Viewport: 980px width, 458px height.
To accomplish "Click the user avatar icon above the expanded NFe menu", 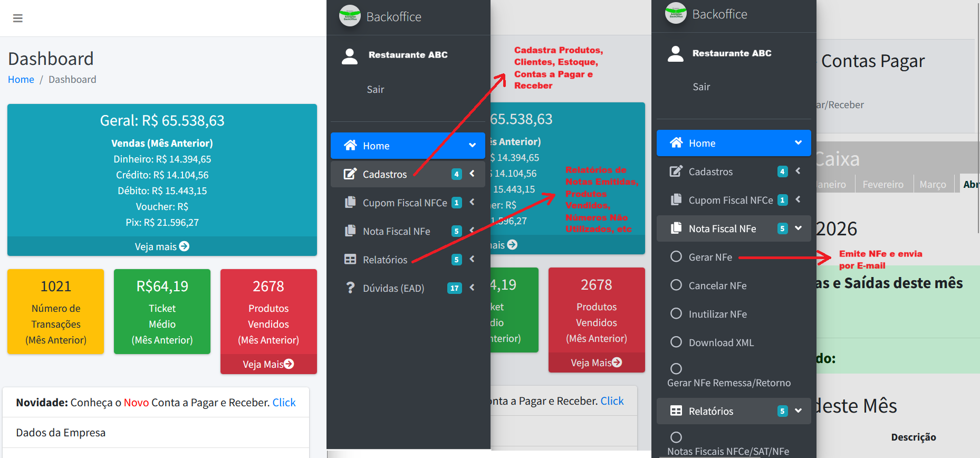I will pyautogui.click(x=676, y=54).
